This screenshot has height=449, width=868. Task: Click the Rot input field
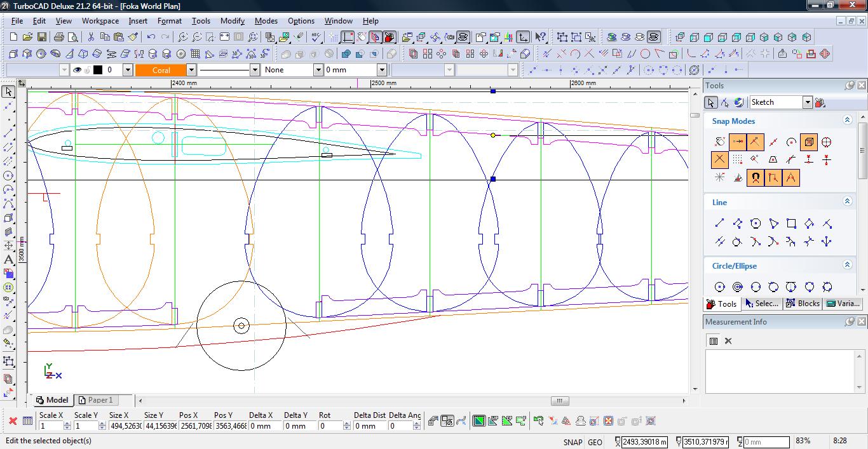click(x=330, y=426)
